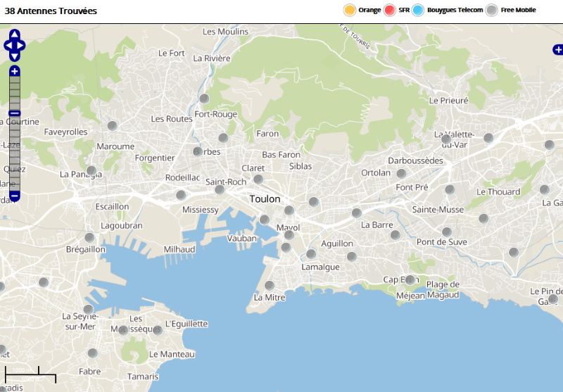This screenshot has width=563, height=392.
Task: Pan the map north with up arrow
Action: coord(14,34)
